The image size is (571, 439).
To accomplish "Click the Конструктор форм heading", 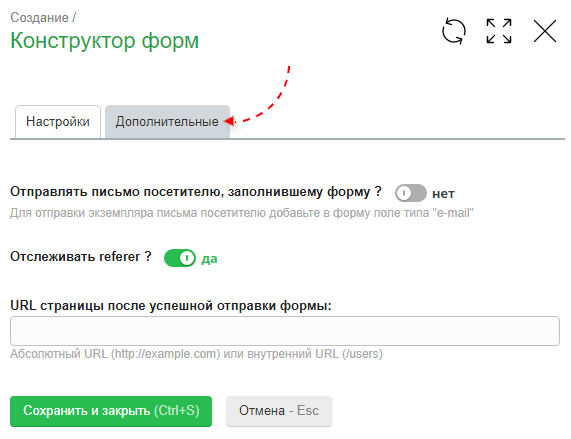I will (105, 40).
